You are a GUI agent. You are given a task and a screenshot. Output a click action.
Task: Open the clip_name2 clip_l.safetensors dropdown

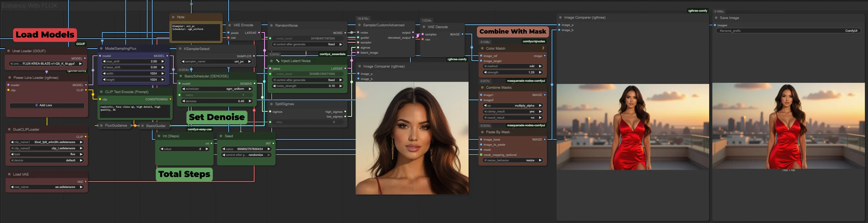coord(46,149)
